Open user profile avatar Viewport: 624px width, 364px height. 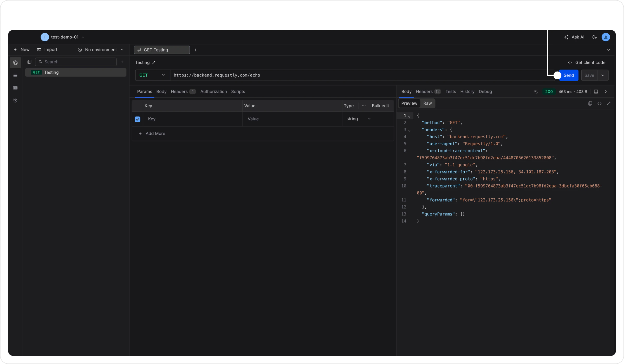(606, 37)
